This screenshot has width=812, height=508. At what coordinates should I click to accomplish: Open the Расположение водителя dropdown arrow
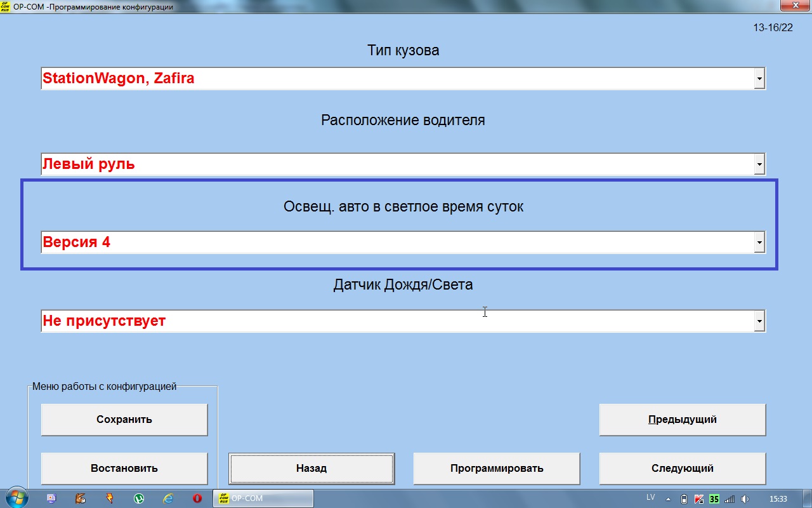pos(759,164)
